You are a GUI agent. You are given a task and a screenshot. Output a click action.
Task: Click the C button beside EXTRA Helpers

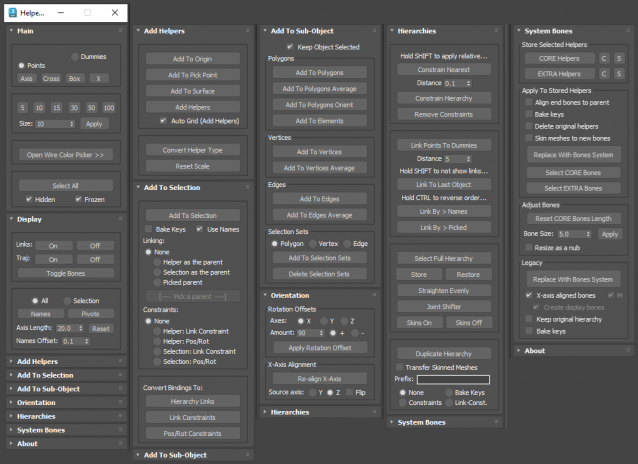click(x=604, y=74)
